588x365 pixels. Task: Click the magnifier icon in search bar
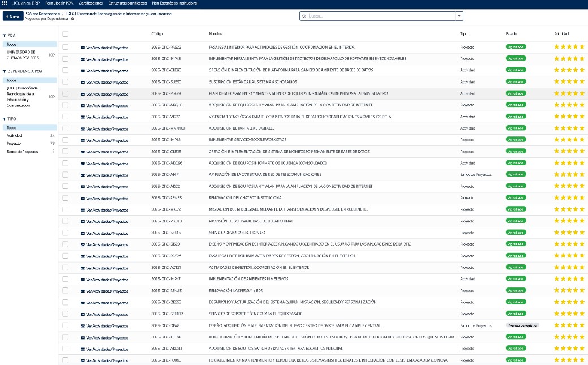tap(305, 16)
